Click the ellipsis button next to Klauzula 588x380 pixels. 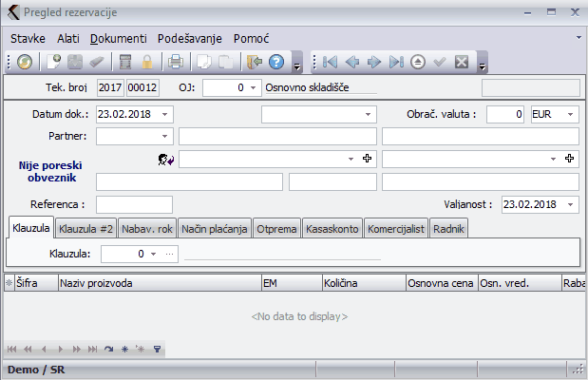tap(169, 255)
